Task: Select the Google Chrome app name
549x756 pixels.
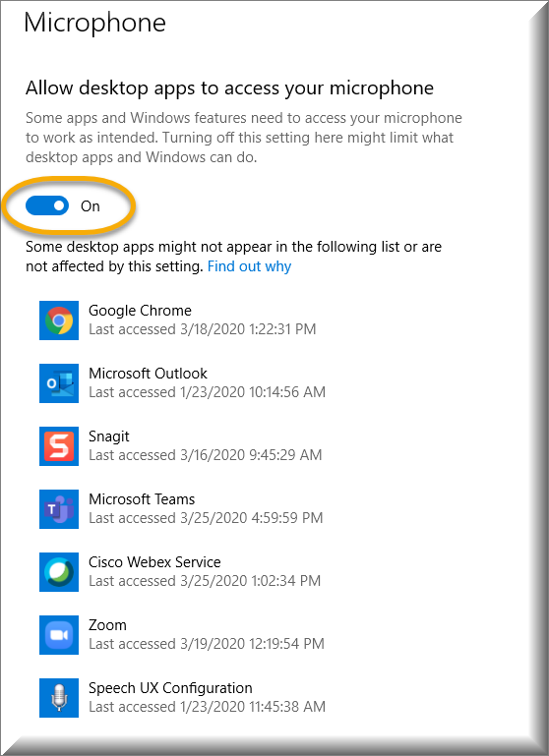Action: (x=140, y=311)
